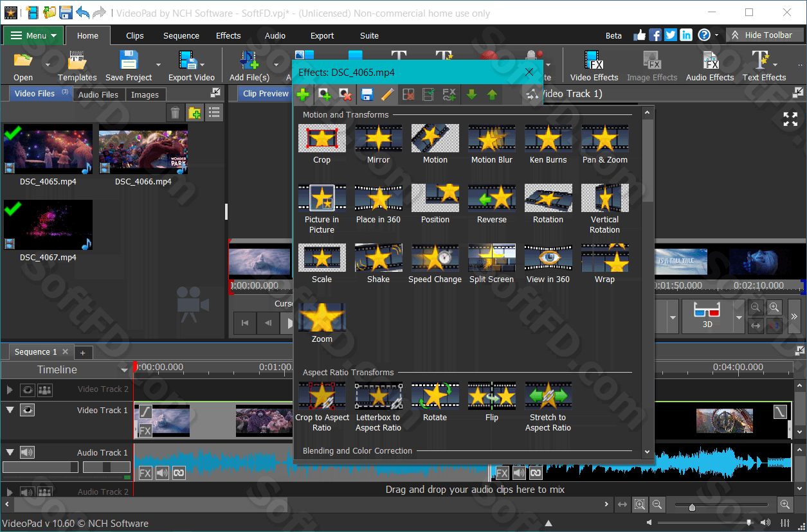807x532 pixels.
Task: Apply the Rotation effect
Action: [548, 204]
